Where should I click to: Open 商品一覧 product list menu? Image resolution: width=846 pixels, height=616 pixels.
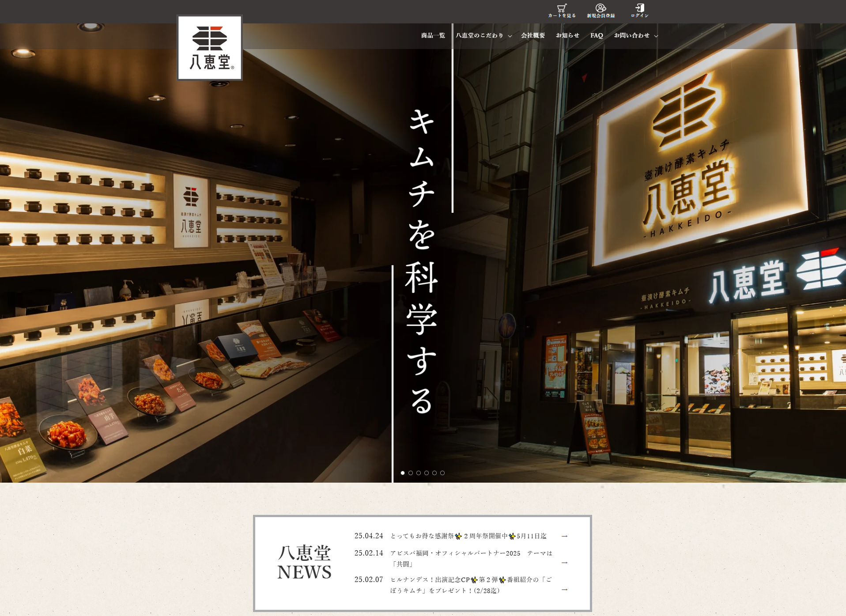click(x=433, y=35)
